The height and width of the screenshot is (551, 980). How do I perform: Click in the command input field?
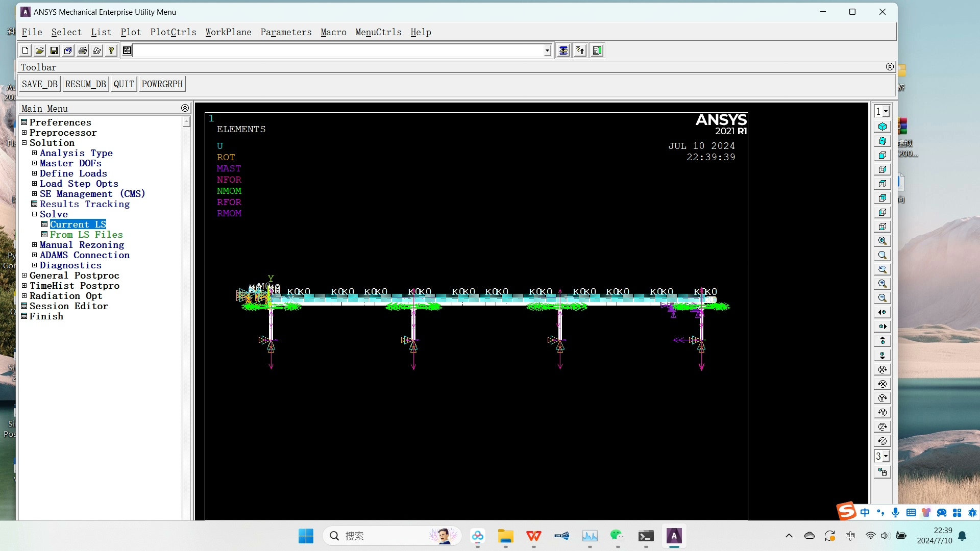338,51
